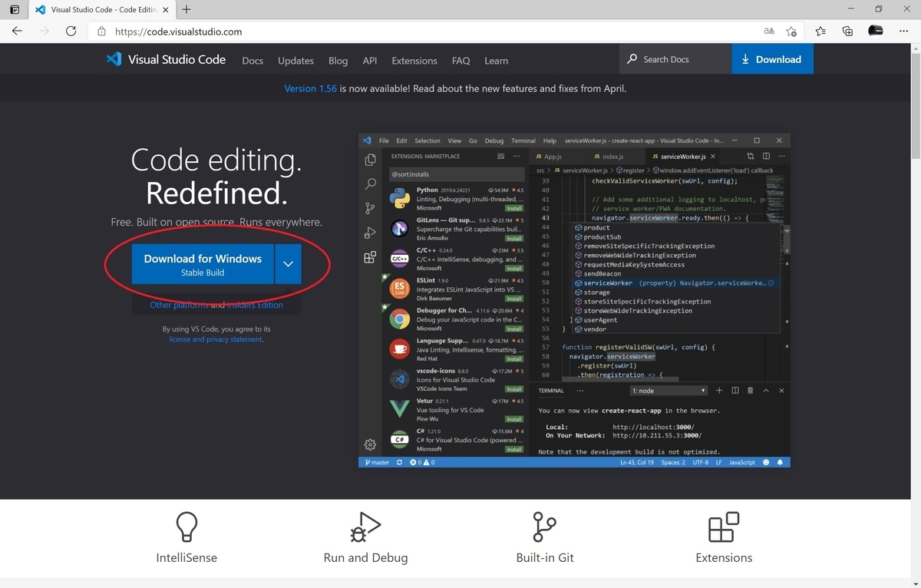The width and height of the screenshot is (921, 588).
Task: Reload the page with the refresh icon
Action: 71,31
